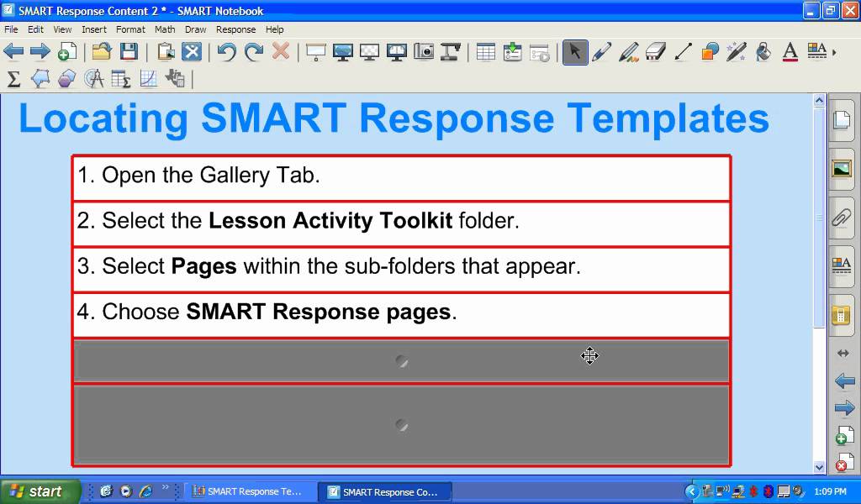Viewport: 861px width, 504px height.
Task: Open the Attachments paperclip side tab
Action: point(842,218)
